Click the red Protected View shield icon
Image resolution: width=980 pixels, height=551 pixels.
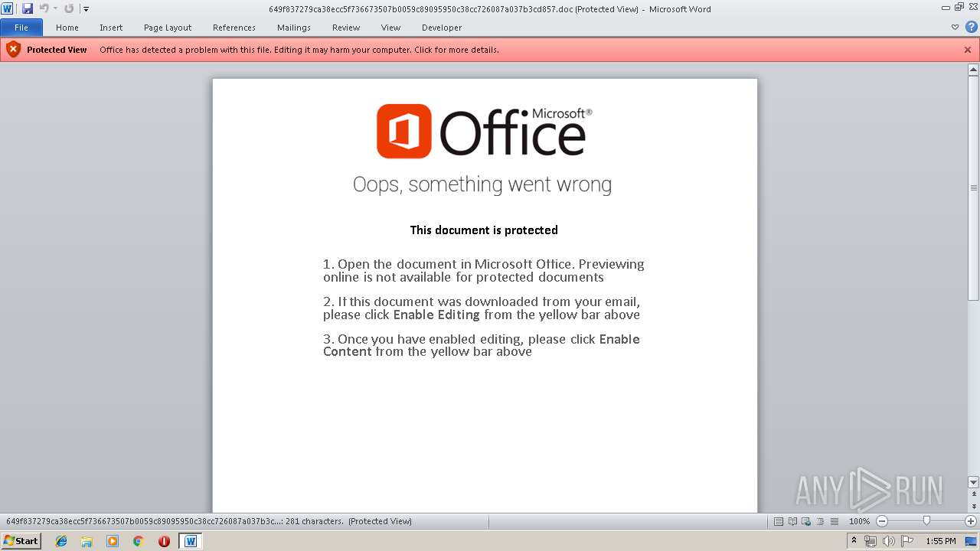(x=13, y=50)
